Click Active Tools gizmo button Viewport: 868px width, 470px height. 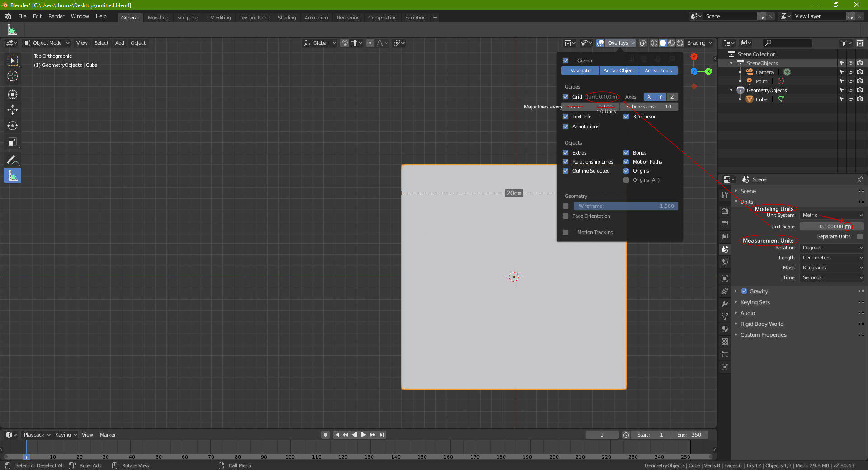pos(658,70)
